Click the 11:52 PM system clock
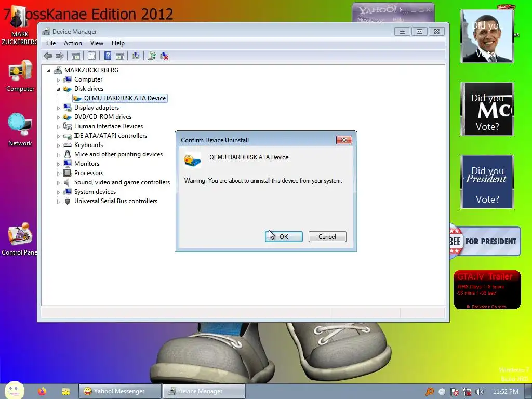Image resolution: width=532 pixels, height=399 pixels. tap(506, 392)
